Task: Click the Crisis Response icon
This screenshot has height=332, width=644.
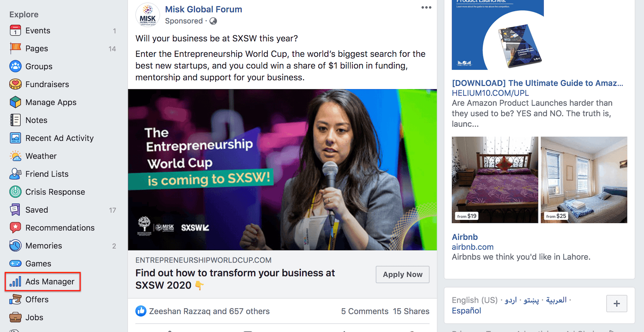Action: pos(15,192)
